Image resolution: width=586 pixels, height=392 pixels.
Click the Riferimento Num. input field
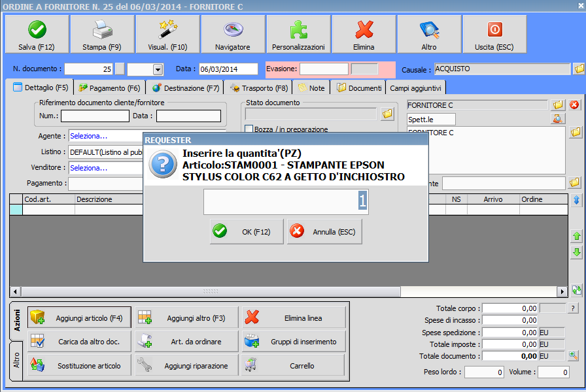pos(95,116)
